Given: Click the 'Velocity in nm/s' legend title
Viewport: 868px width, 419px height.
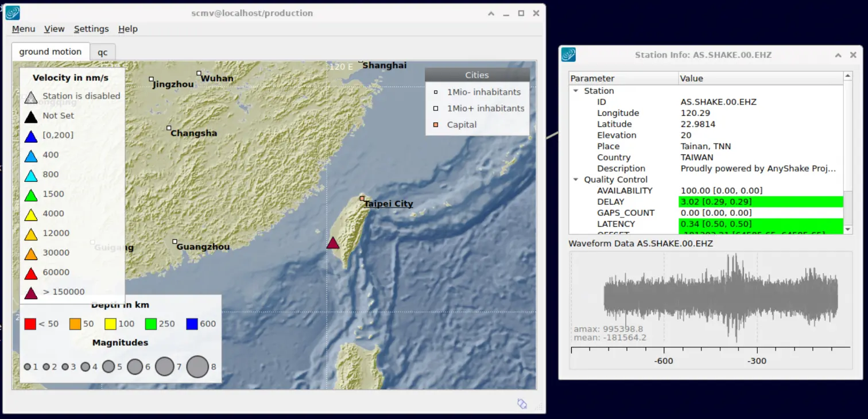Looking at the screenshot, I should point(71,78).
